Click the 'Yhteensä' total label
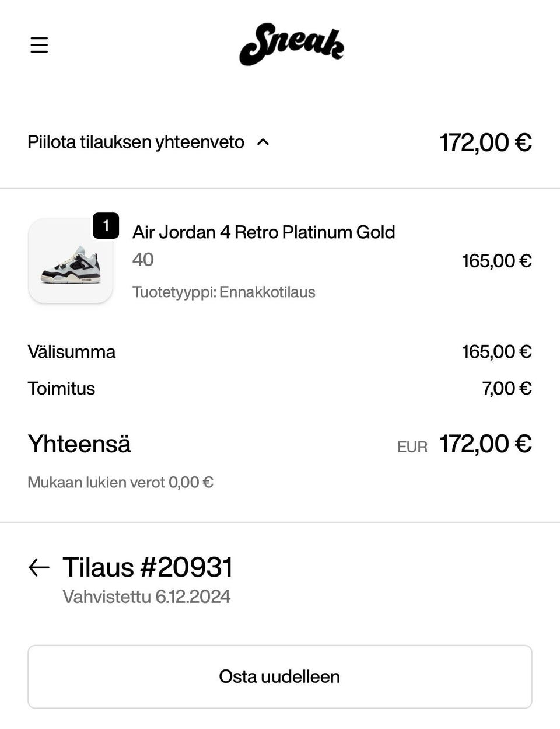The width and height of the screenshot is (560, 729). click(x=79, y=444)
